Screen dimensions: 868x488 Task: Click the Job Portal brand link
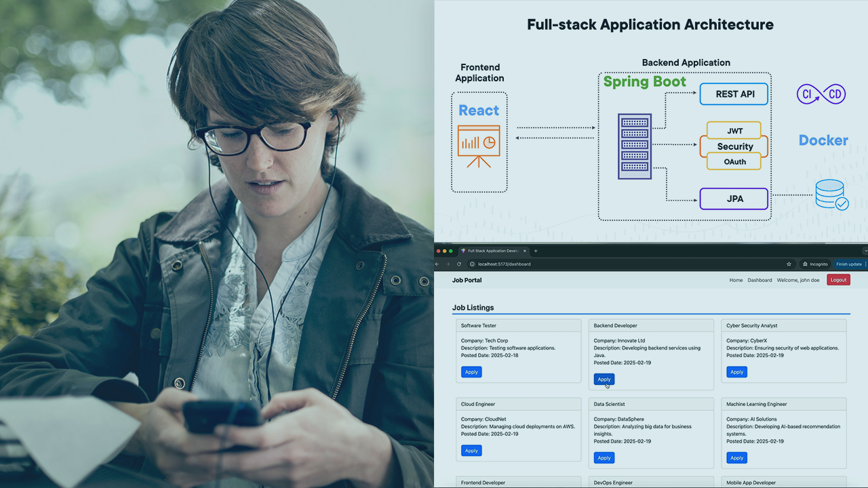[467, 280]
